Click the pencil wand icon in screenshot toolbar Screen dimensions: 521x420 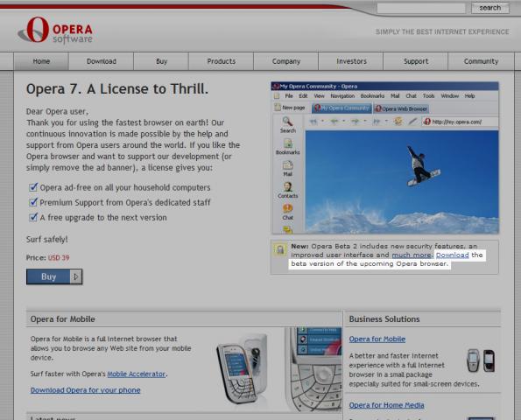[x=412, y=122]
